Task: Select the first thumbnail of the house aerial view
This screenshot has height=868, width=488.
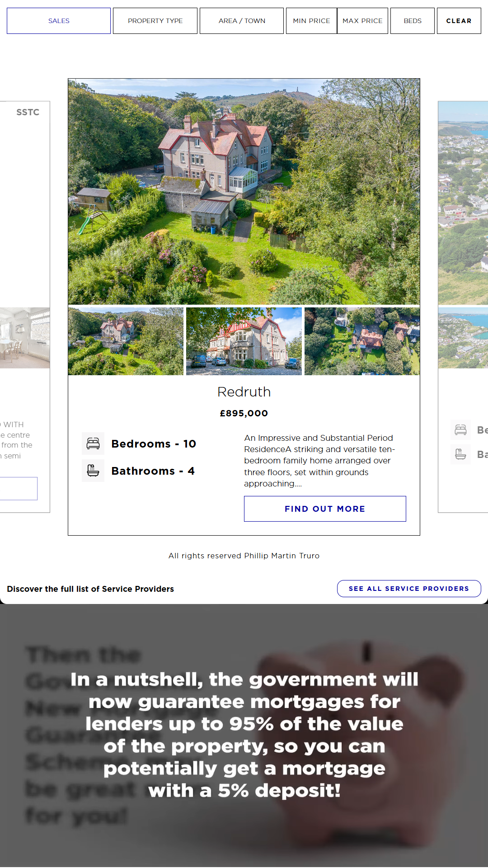Action: pyautogui.click(x=126, y=341)
